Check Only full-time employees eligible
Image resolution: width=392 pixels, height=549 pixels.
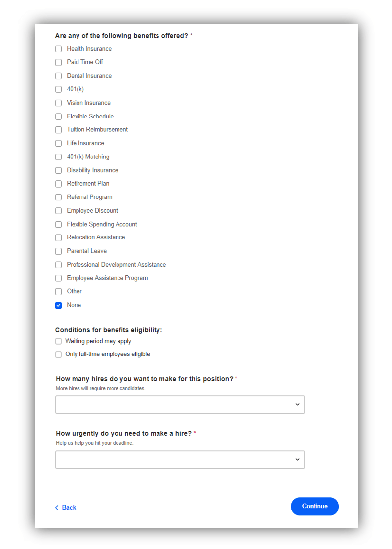click(x=58, y=354)
